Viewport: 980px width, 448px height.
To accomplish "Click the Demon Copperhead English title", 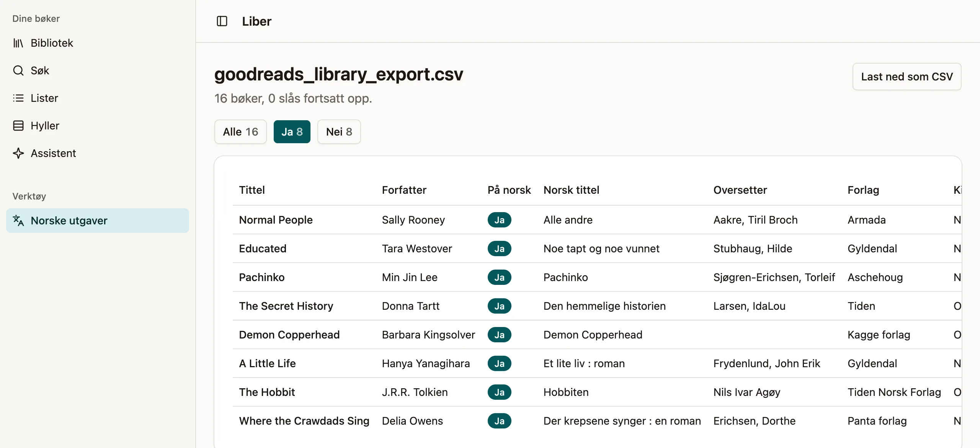I will [x=289, y=335].
